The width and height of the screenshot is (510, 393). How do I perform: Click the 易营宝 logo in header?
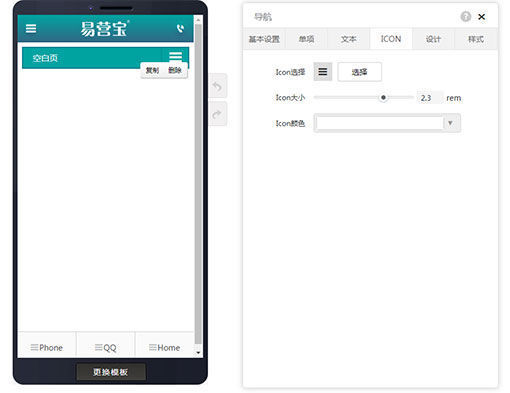[105, 29]
